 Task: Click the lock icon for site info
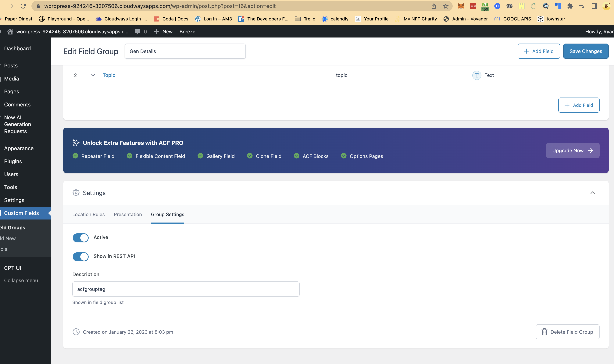click(x=38, y=6)
